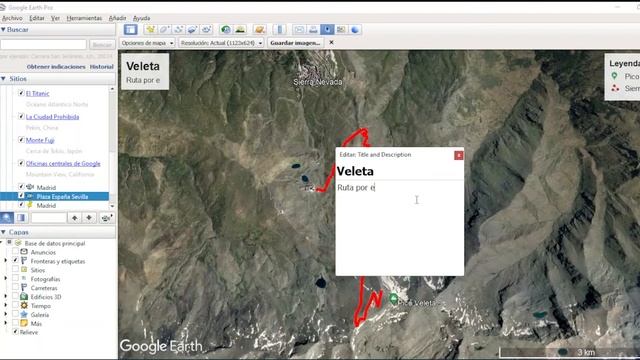Screen dimensions: 640x360
Task: Open the Opciones de mapa dropdown
Action: (147, 43)
